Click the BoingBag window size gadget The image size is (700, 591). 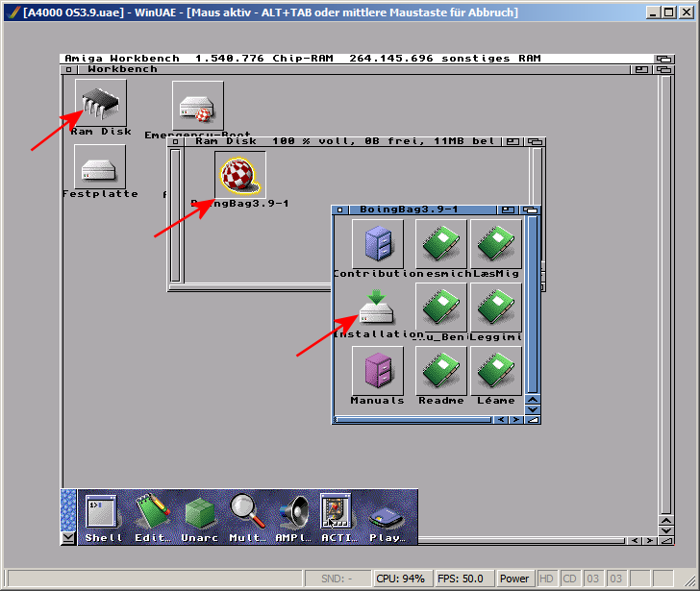tap(533, 420)
